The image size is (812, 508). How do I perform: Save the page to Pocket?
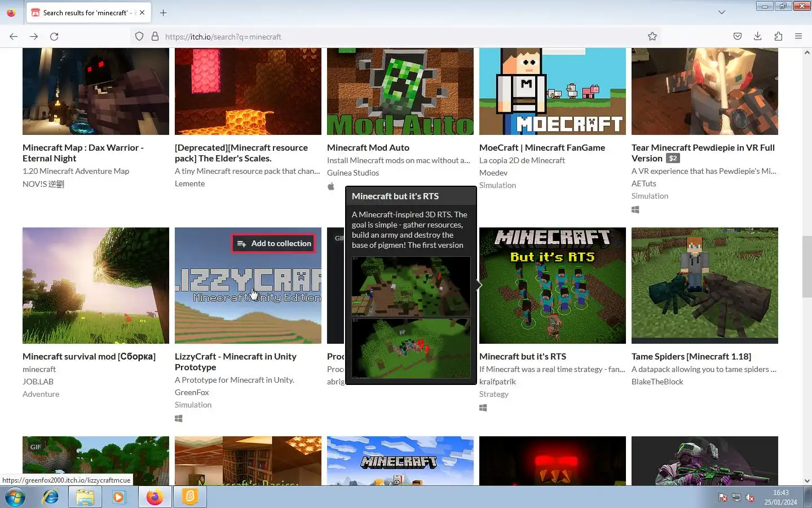pyautogui.click(x=738, y=37)
